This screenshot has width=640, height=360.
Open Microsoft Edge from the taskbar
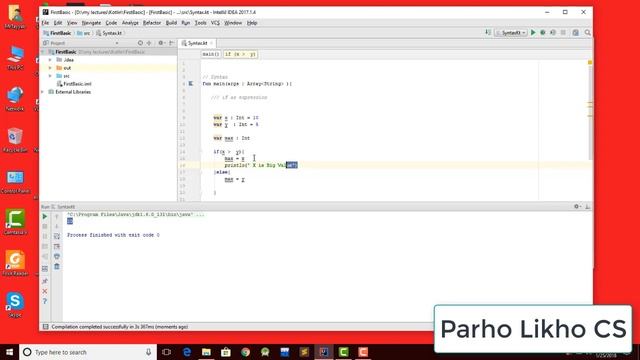[x=187, y=352]
